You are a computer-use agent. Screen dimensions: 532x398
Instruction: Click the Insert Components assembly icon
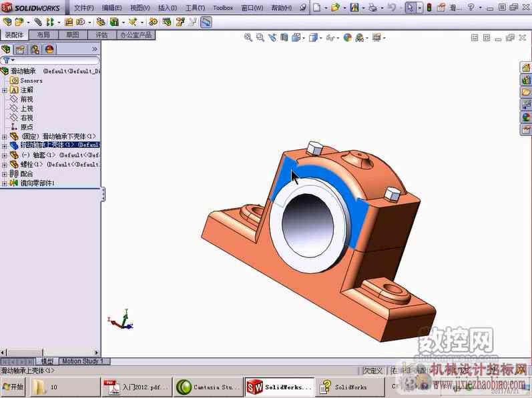pos(19,23)
